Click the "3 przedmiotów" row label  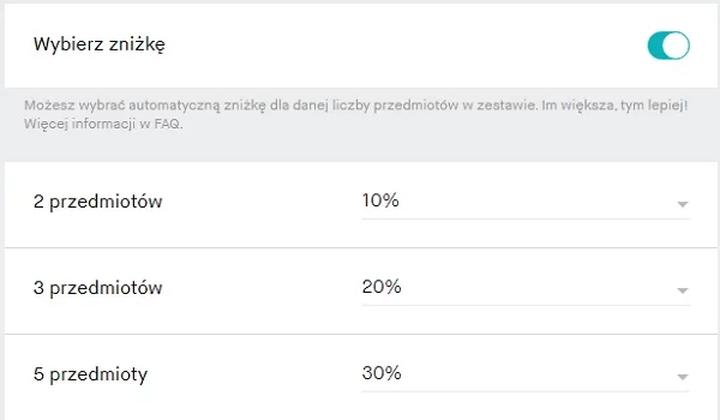(98, 288)
